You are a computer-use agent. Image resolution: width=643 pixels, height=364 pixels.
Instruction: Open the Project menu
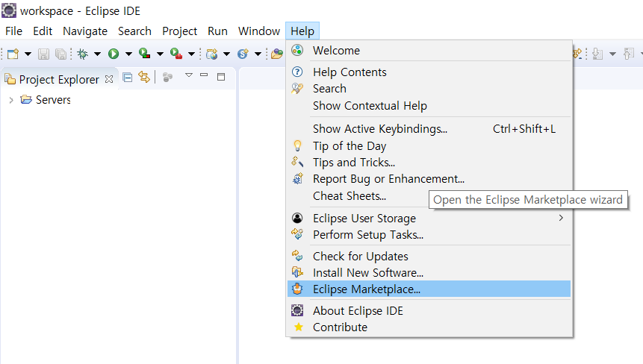tap(180, 31)
